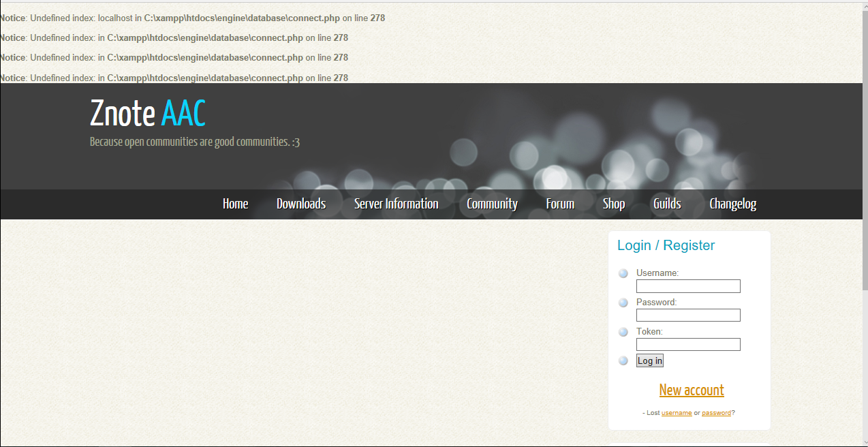868x447 pixels.
Task: Open the Downloads page
Action: coord(301,204)
